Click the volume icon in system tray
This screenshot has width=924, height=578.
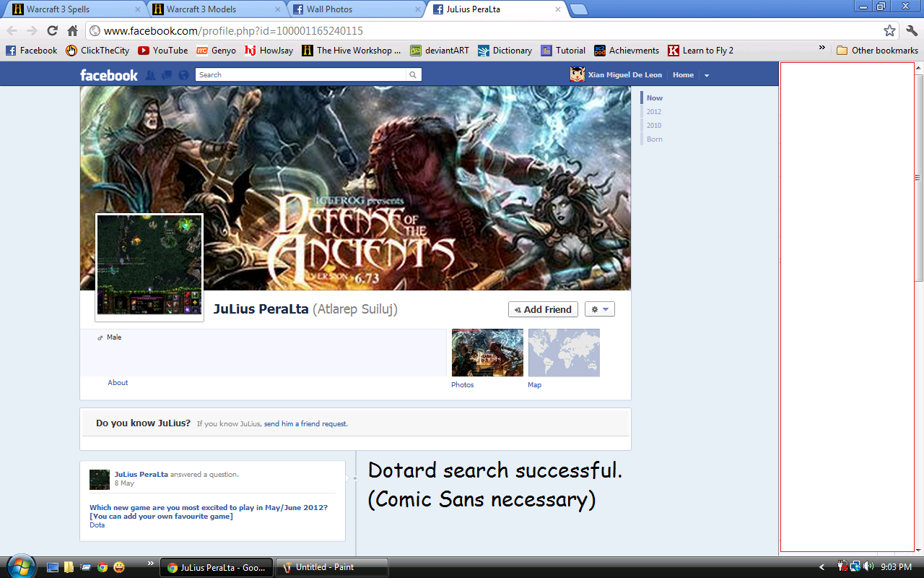click(x=868, y=567)
